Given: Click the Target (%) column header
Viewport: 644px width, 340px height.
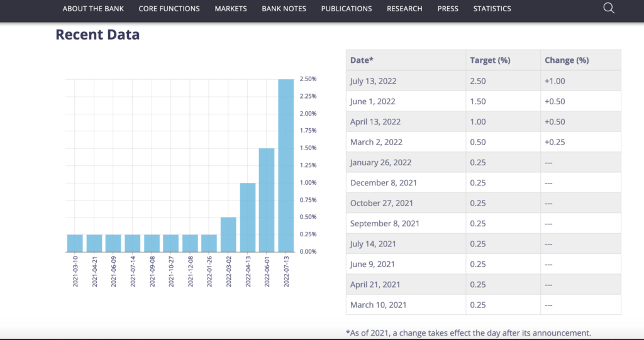Looking at the screenshot, I should [503, 60].
